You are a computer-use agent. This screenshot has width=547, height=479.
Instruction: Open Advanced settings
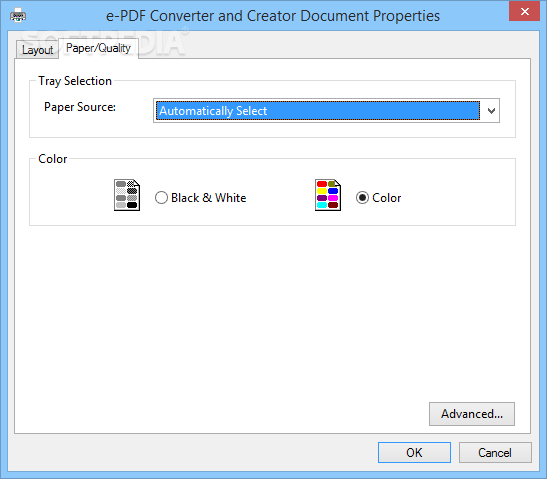[x=472, y=414]
